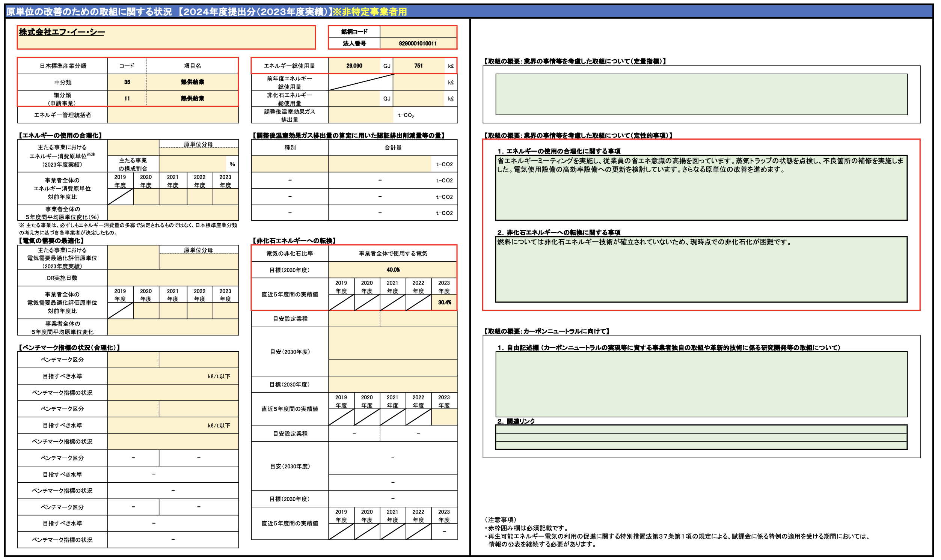Click the yellow ※非特定事業者用 label

coord(369,12)
